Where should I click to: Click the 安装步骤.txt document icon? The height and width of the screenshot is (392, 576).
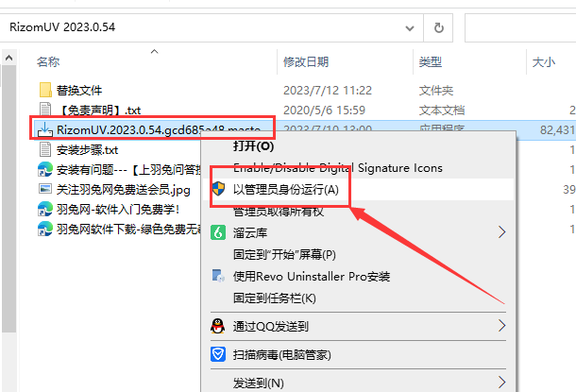pyautogui.click(x=45, y=149)
